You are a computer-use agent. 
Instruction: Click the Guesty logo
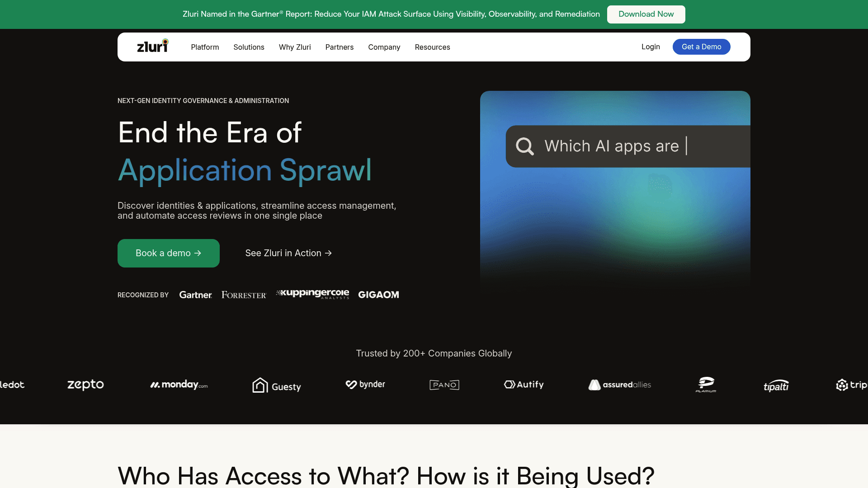(277, 385)
